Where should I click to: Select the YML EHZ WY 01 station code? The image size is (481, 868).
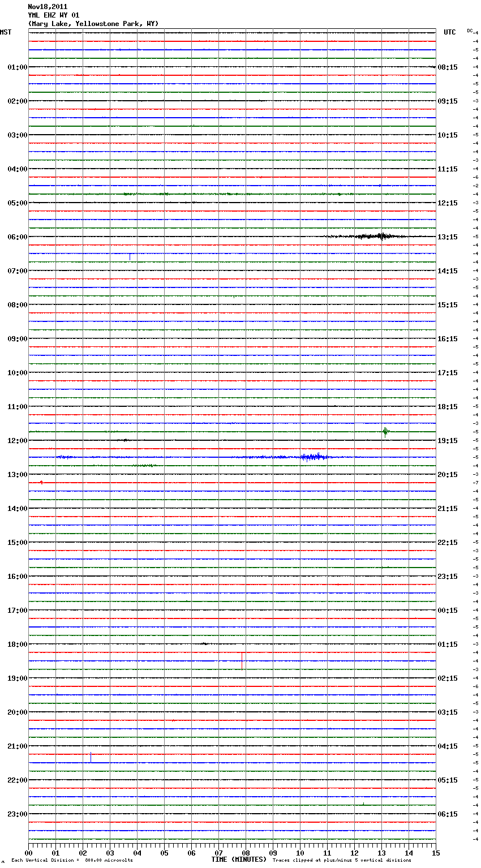click(54, 15)
